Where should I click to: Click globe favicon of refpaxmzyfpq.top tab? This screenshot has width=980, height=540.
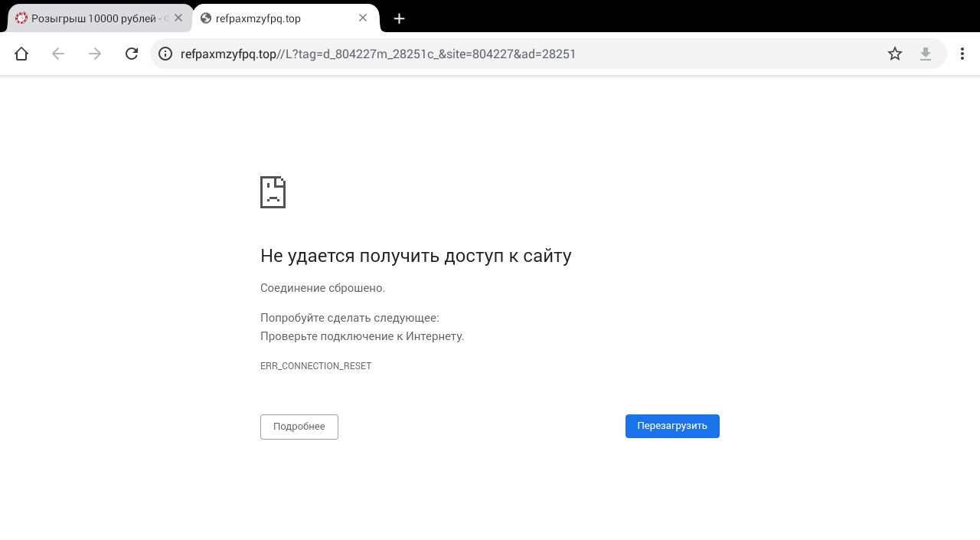point(206,18)
